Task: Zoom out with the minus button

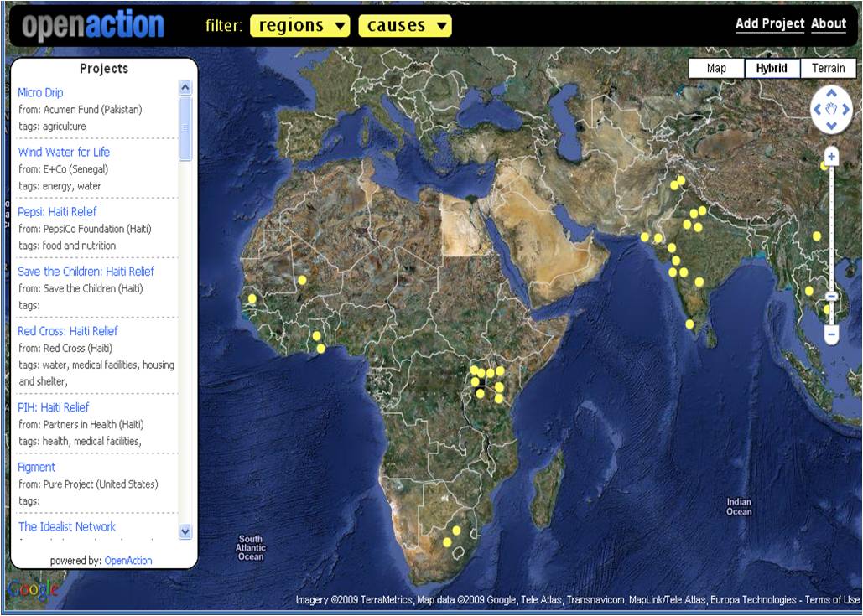Action: (831, 334)
